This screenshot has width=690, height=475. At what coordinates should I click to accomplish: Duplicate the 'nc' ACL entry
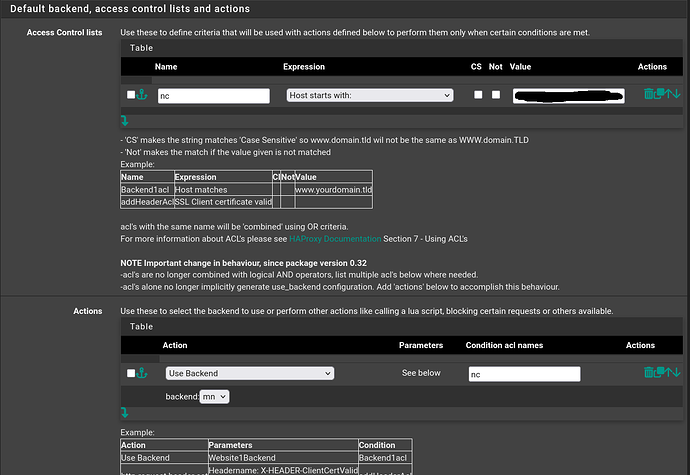tap(659, 95)
